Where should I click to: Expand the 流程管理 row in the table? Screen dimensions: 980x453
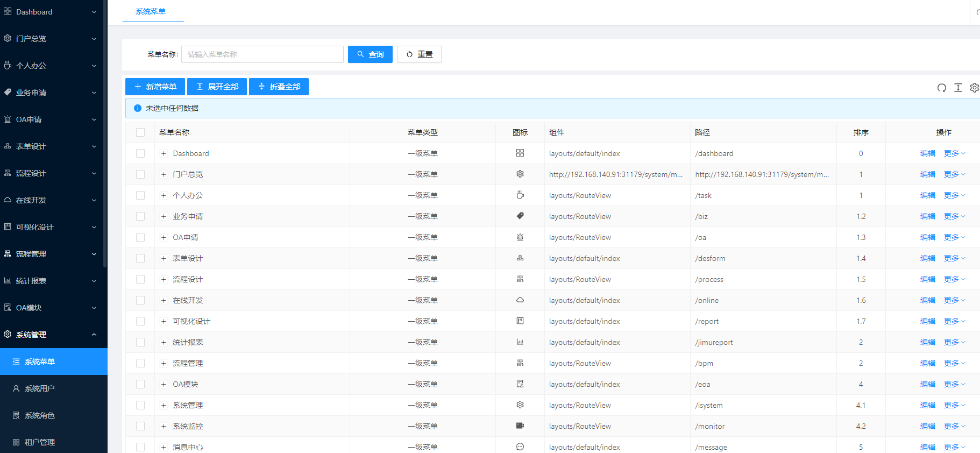[164, 363]
